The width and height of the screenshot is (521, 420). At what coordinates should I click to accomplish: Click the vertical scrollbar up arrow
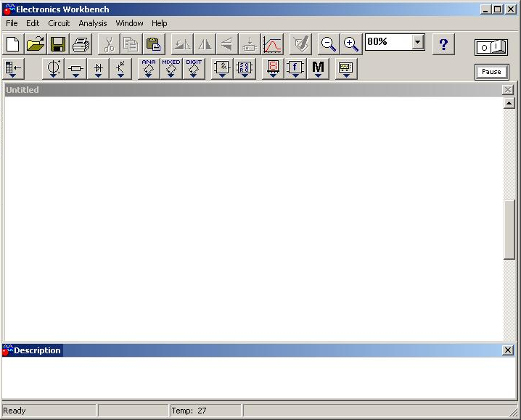[509, 103]
